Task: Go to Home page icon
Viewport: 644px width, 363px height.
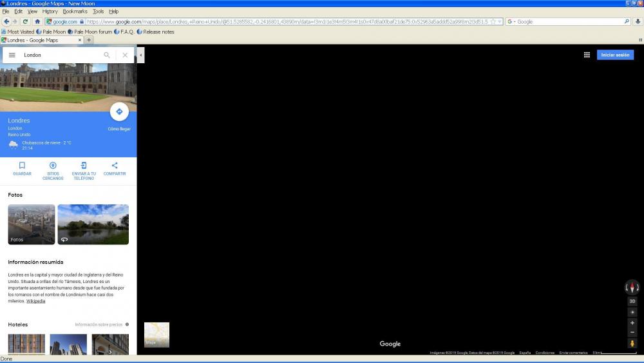Action: coord(37,21)
